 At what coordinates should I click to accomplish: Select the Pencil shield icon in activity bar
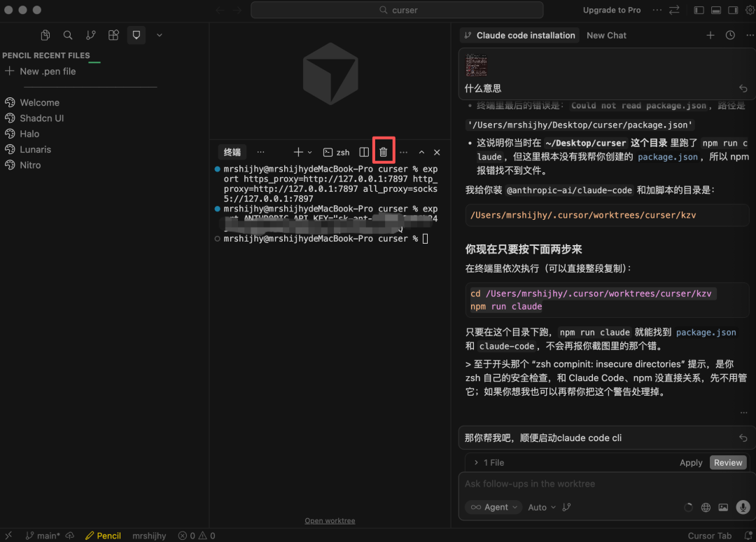click(136, 34)
